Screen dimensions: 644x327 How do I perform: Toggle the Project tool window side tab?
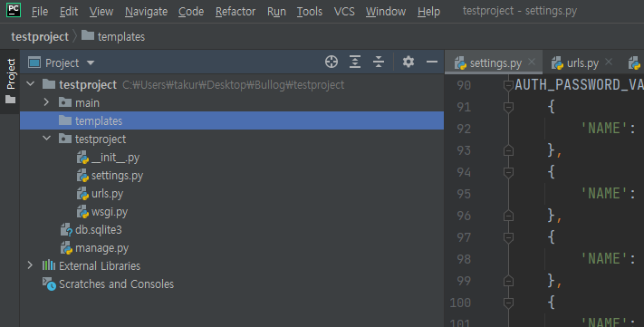click(10, 81)
